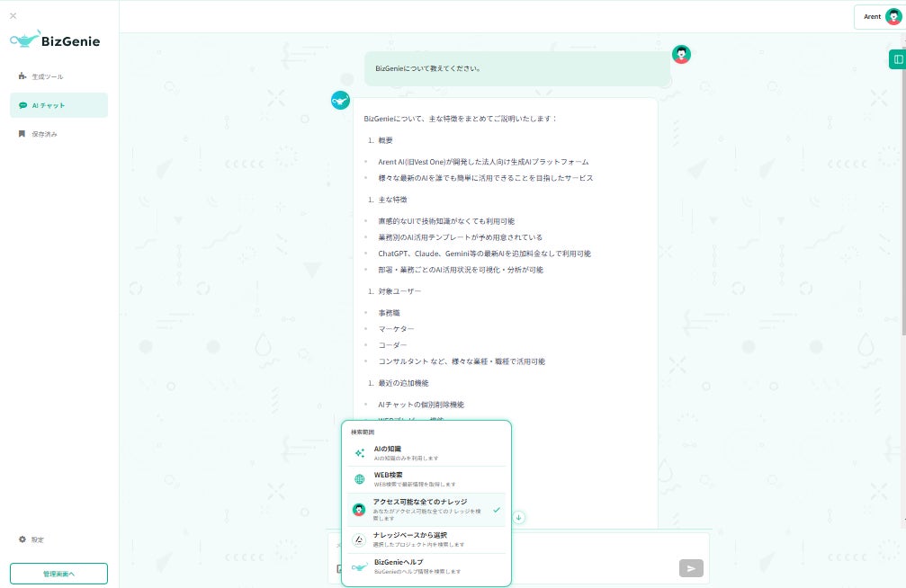Screen dimensions: 906x588
Task: Click the message BizGenieについて教えてください。
Action: pyautogui.click(x=427, y=68)
